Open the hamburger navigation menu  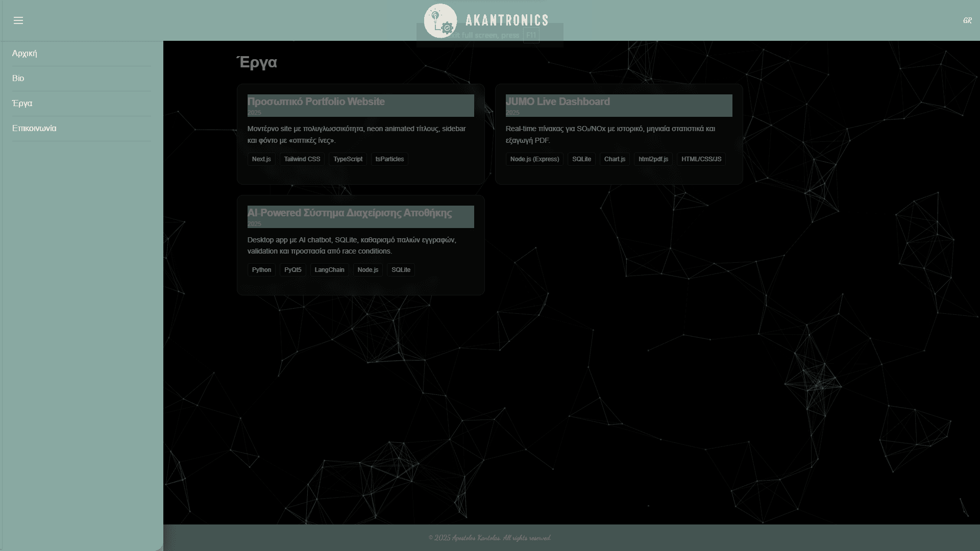click(19, 20)
